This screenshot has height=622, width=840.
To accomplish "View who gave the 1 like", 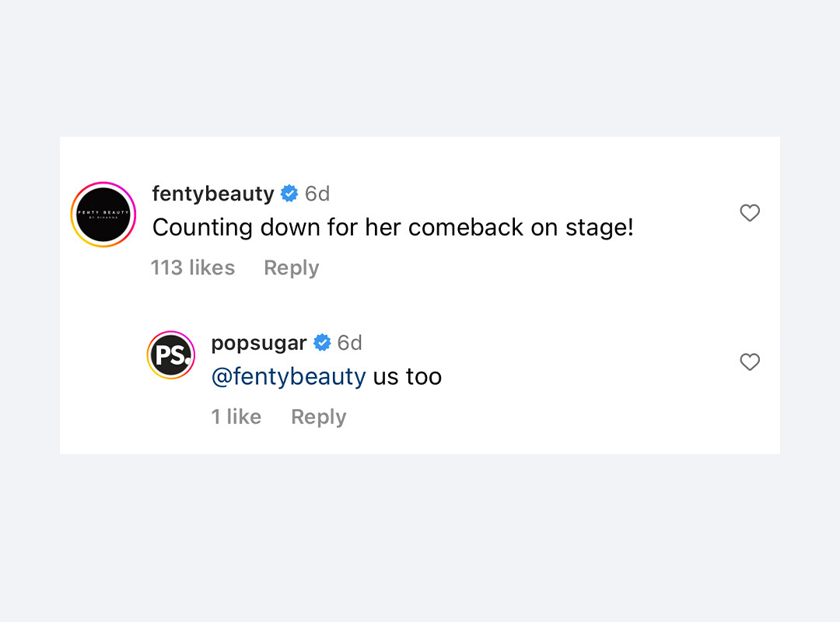I will click(236, 416).
